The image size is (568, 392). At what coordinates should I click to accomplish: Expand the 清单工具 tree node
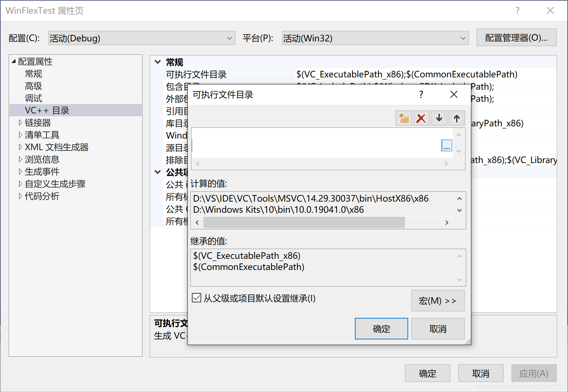point(21,135)
